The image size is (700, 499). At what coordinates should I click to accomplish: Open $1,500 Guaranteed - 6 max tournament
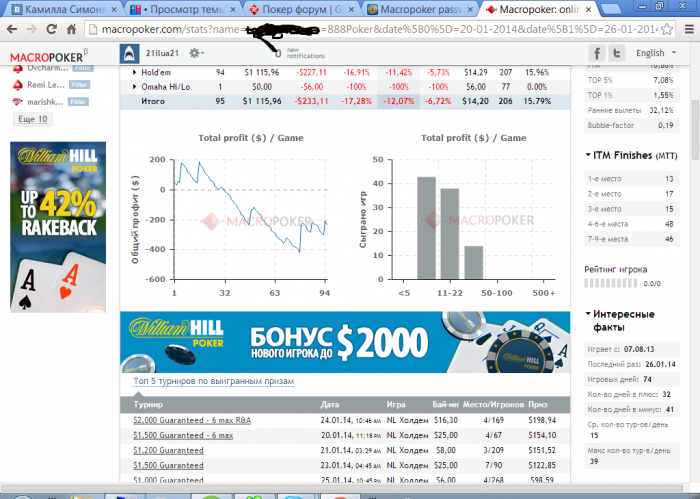(x=183, y=435)
